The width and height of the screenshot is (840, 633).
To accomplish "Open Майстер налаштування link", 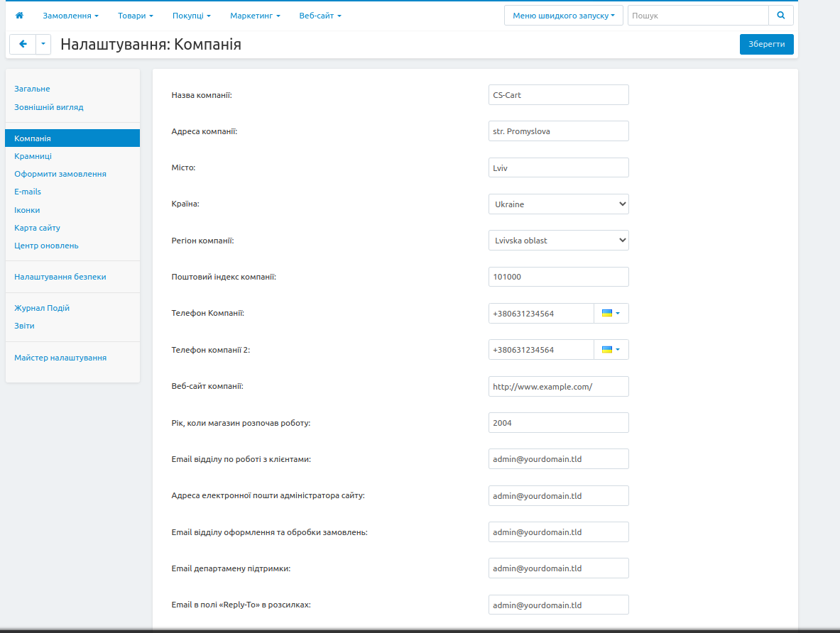I will tap(60, 358).
